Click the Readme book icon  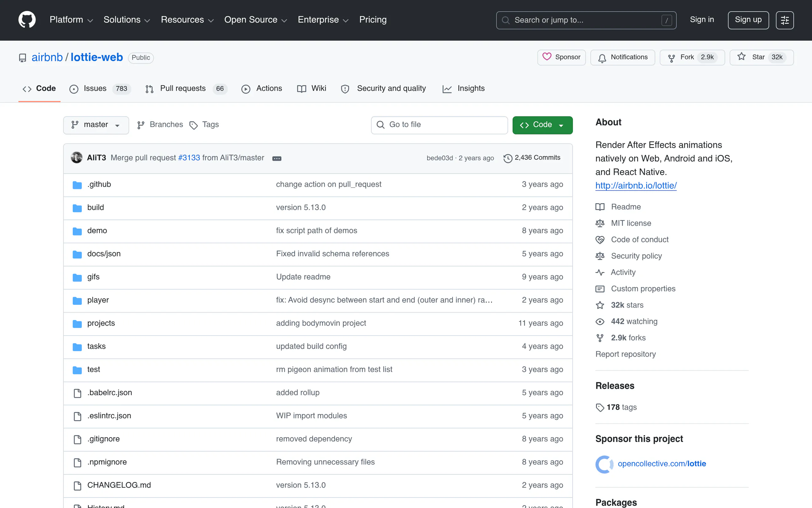pos(600,207)
